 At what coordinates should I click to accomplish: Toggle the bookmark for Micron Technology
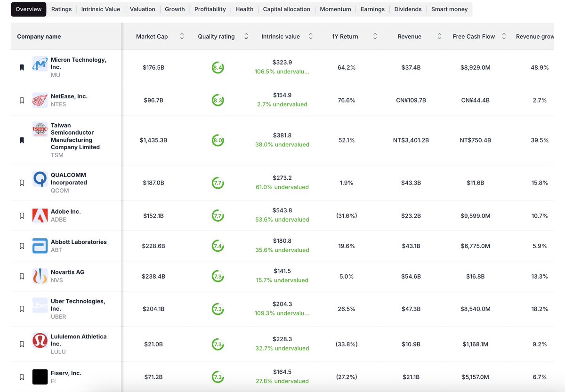click(x=22, y=67)
